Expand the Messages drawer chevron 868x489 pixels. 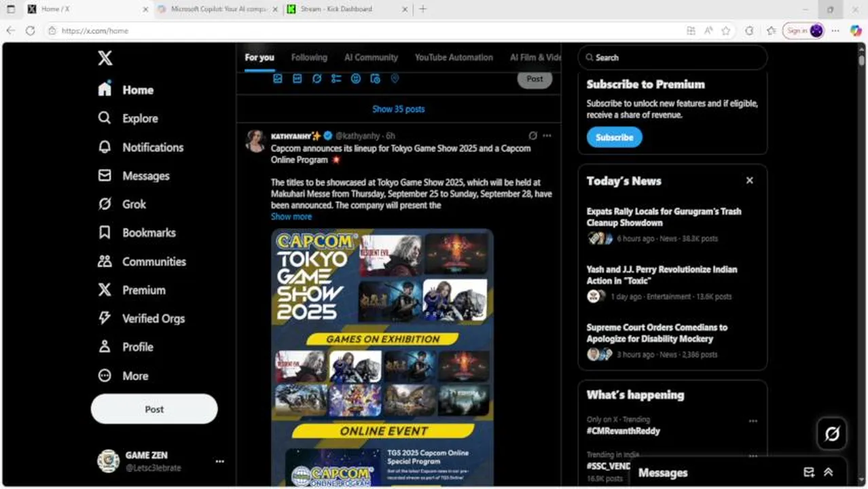coord(829,473)
